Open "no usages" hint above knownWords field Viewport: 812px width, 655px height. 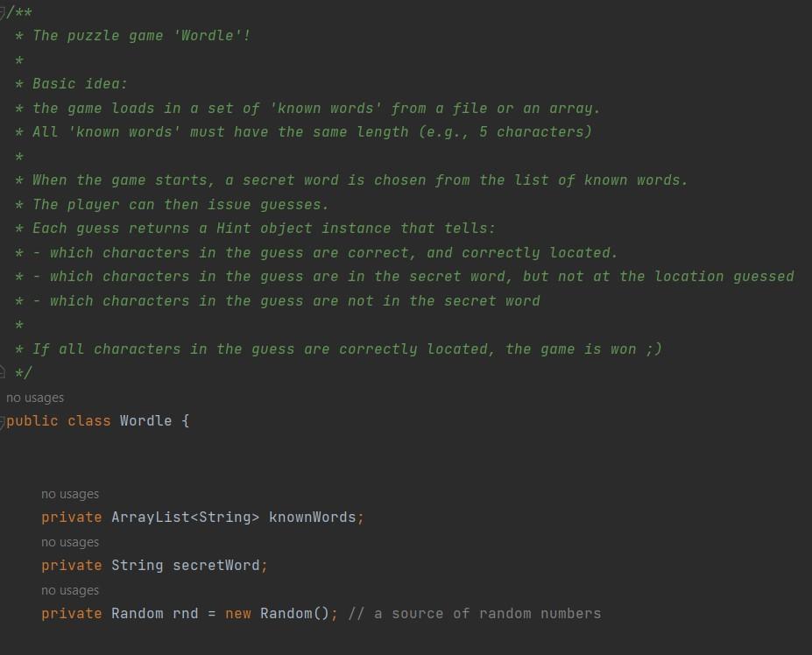(70, 494)
